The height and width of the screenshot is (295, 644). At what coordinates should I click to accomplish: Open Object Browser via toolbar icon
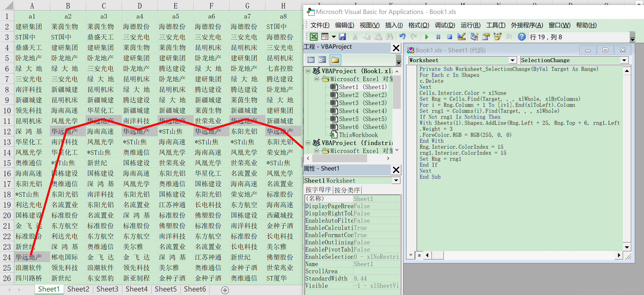497,37
